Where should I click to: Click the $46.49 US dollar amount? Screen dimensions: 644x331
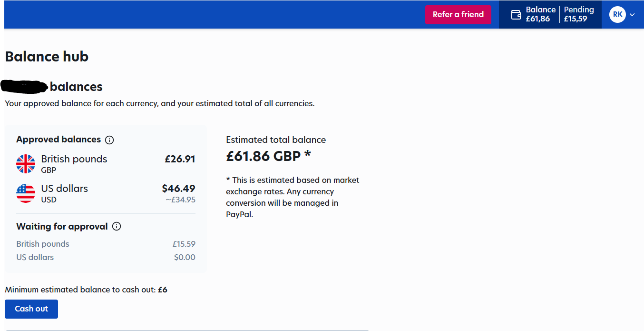coord(178,189)
